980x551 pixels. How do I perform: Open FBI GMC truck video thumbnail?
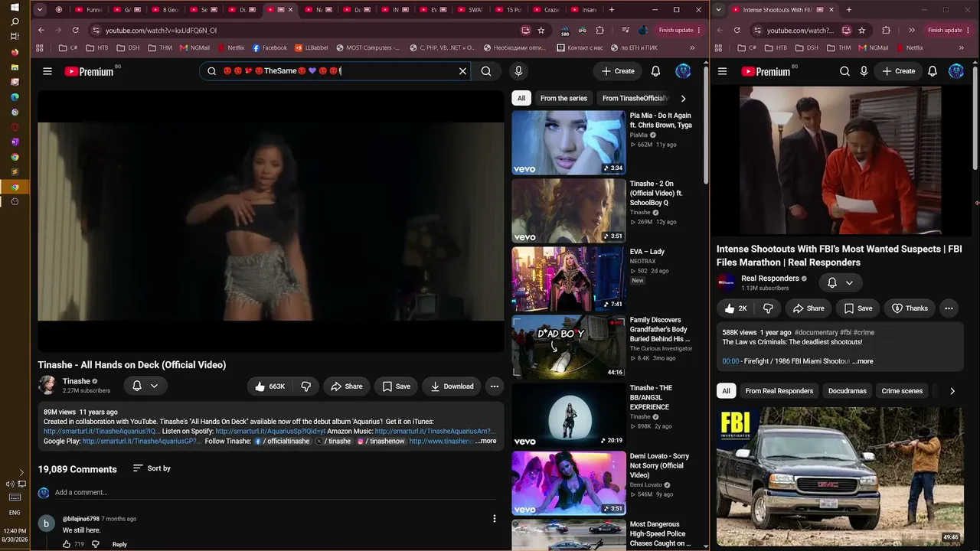pyautogui.click(x=840, y=477)
